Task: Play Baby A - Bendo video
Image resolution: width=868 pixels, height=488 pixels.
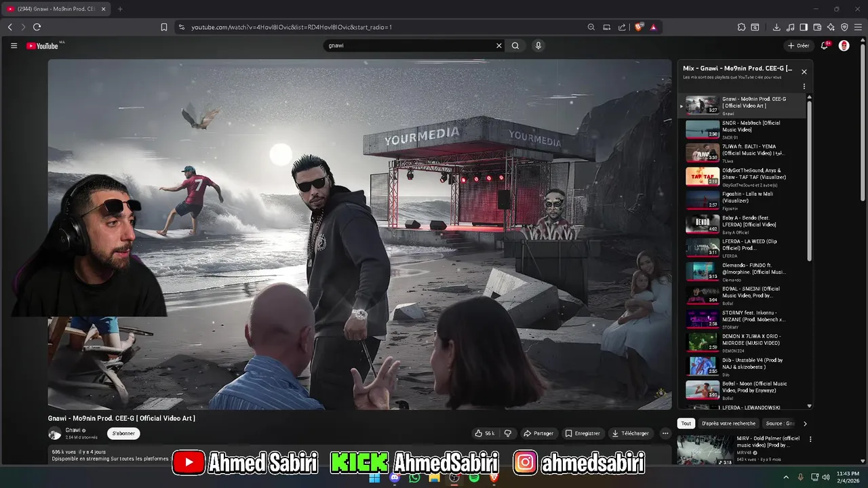Action: tap(742, 224)
